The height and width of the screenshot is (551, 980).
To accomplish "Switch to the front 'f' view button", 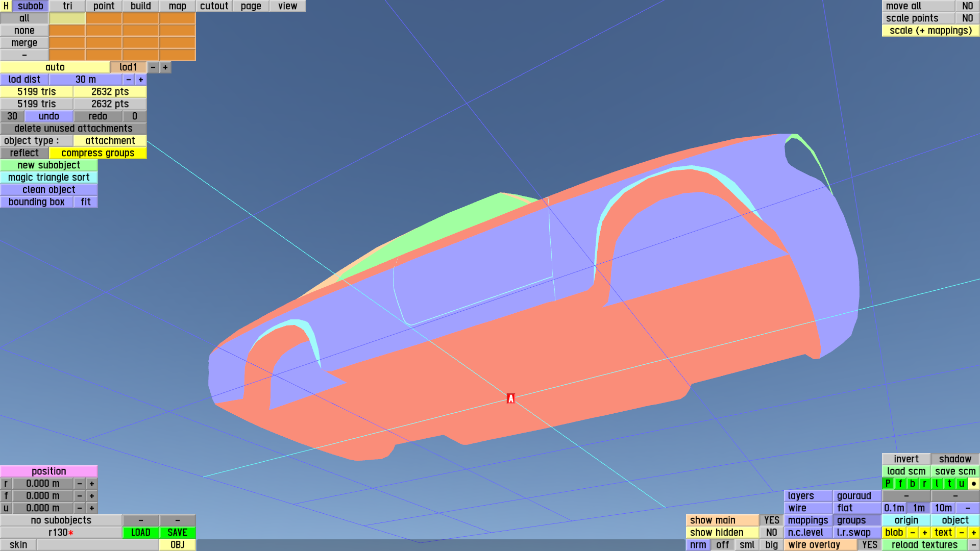I will point(900,484).
